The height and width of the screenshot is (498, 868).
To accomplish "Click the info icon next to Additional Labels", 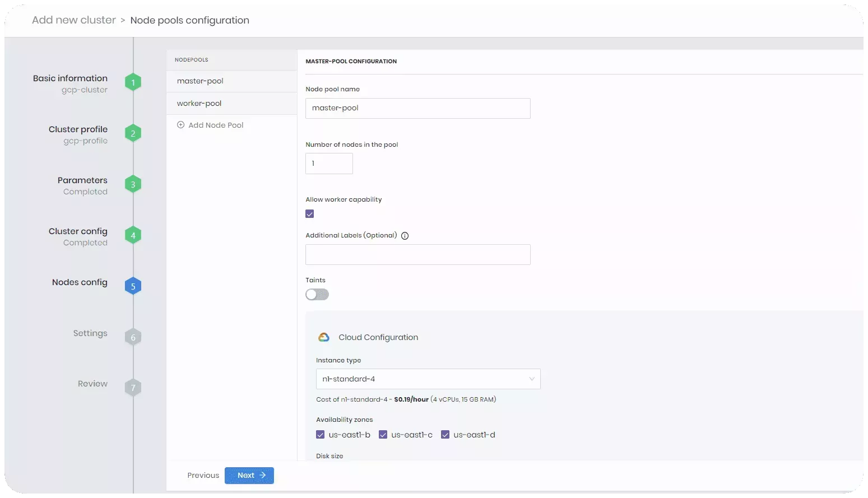I will [x=405, y=236].
